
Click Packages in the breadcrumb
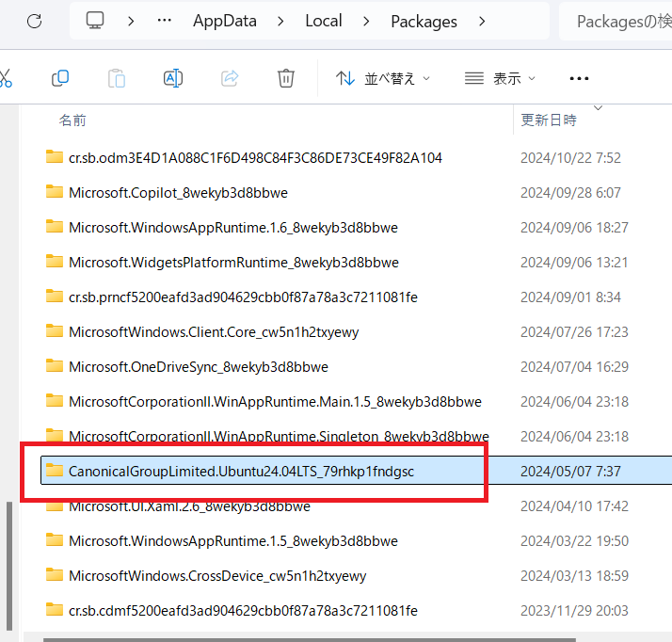coord(424,22)
